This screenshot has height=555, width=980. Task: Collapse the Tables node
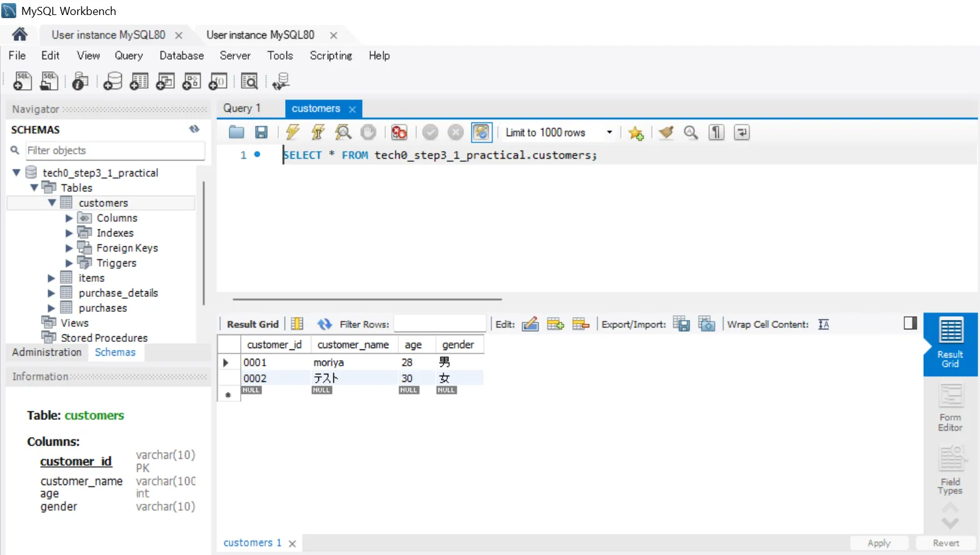tap(34, 187)
